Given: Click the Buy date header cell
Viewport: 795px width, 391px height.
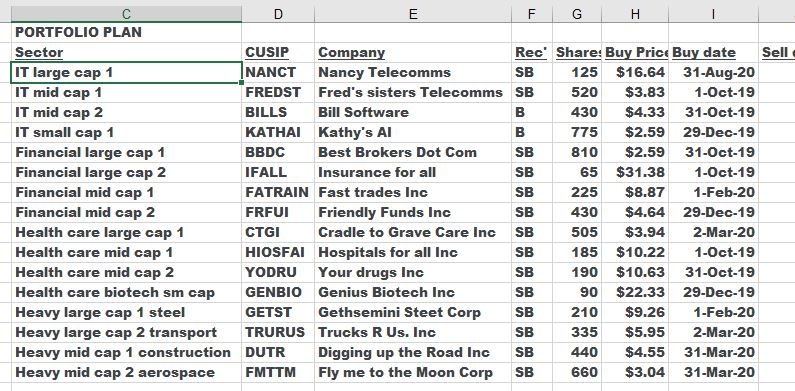Looking at the screenshot, I should tap(713, 52).
